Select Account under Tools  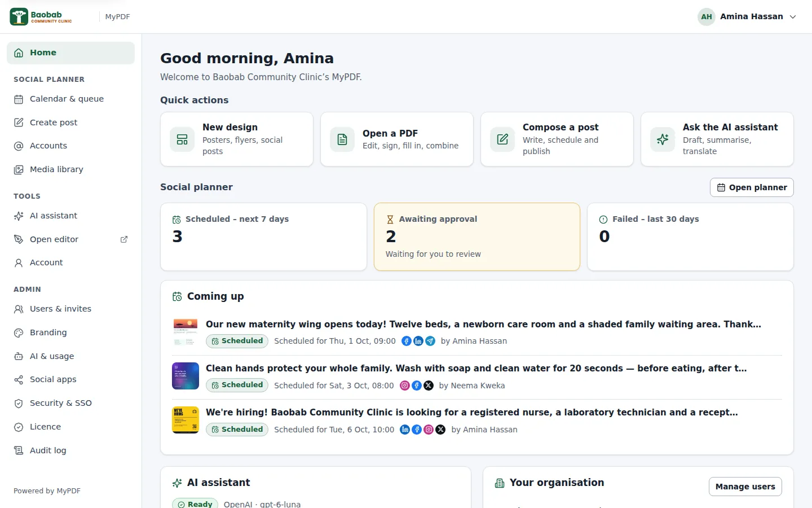click(x=70, y=262)
